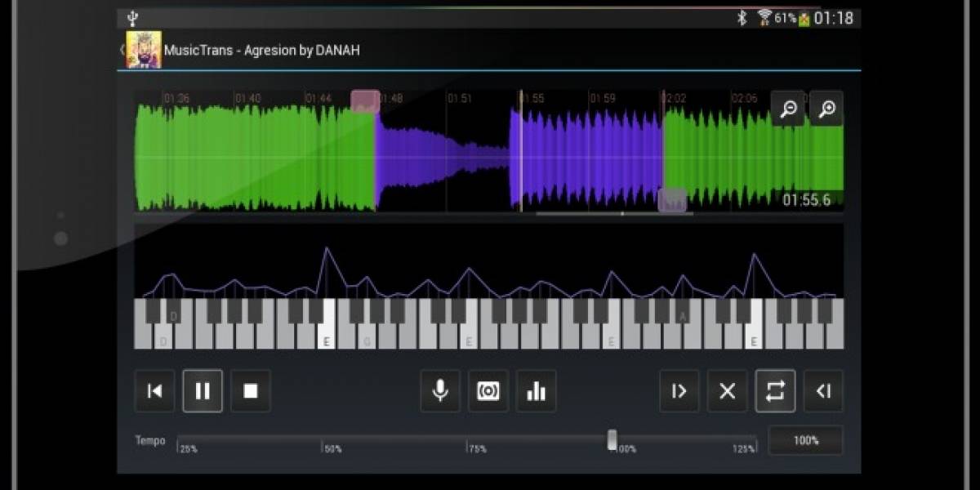The height and width of the screenshot is (490, 980).
Task: Tap the USB connection status icon
Action: pyautogui.click(x=133, y=18)
